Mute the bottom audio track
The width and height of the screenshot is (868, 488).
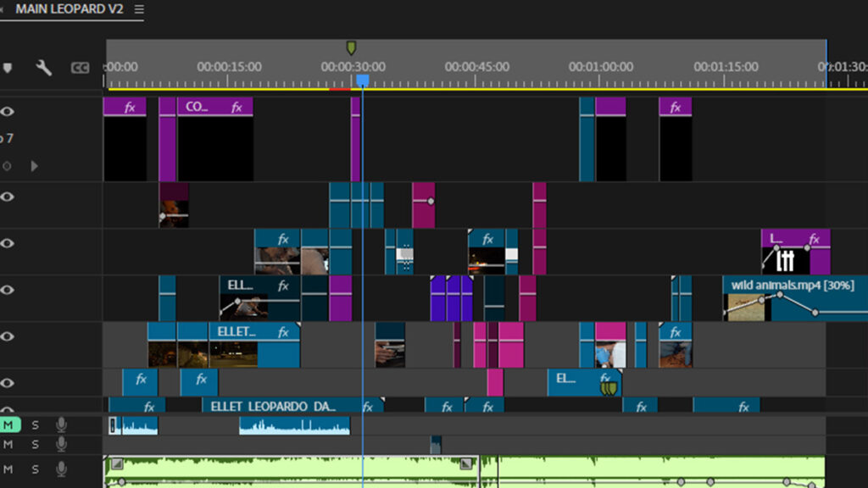tap(8, 469)
